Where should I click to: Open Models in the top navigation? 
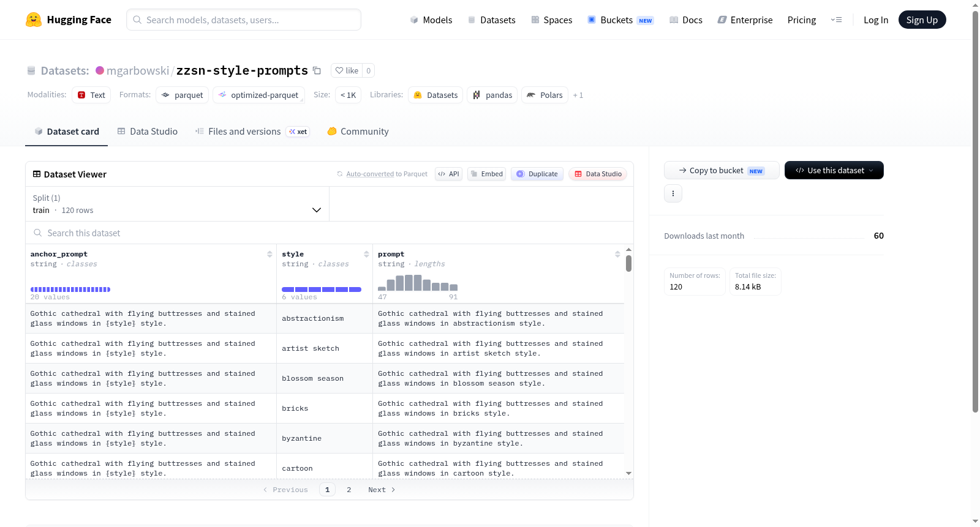(431, 20)
